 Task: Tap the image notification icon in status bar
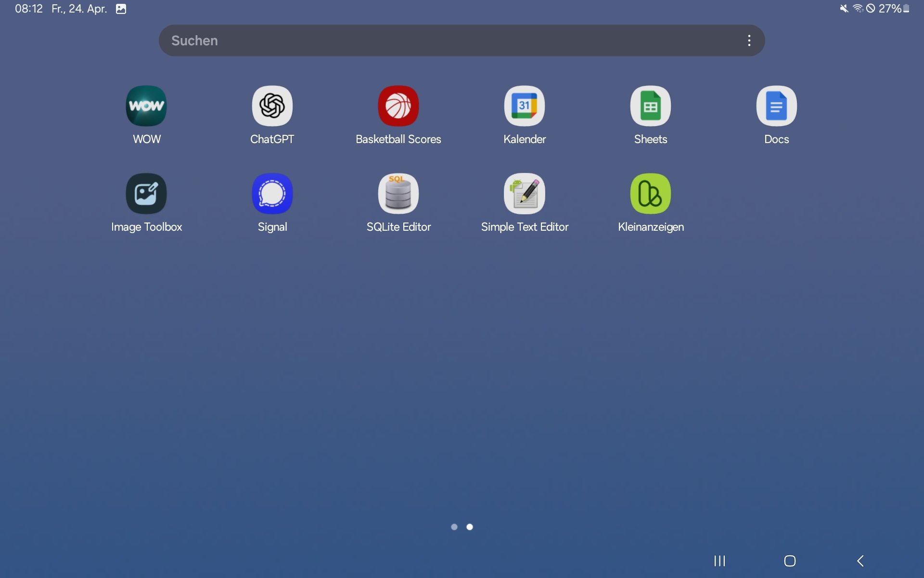(121, 9)
